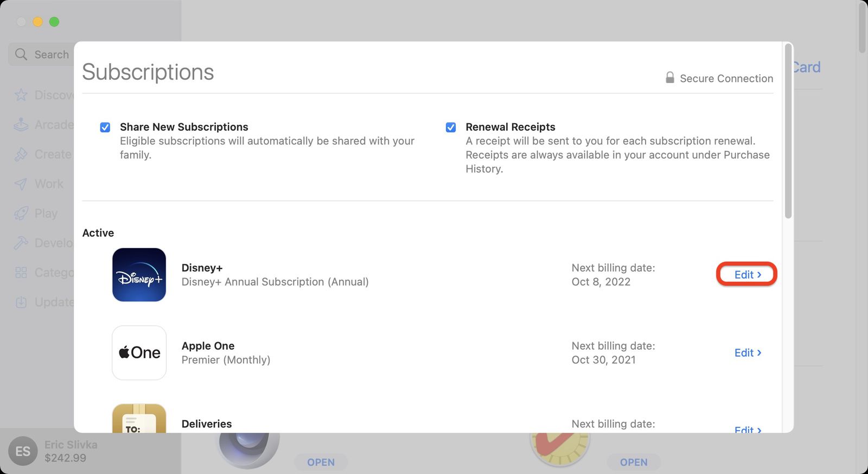Screen dimensions: 868x474
Task: Disable Share New Subscriptions
Action: (x=105, y=127)
